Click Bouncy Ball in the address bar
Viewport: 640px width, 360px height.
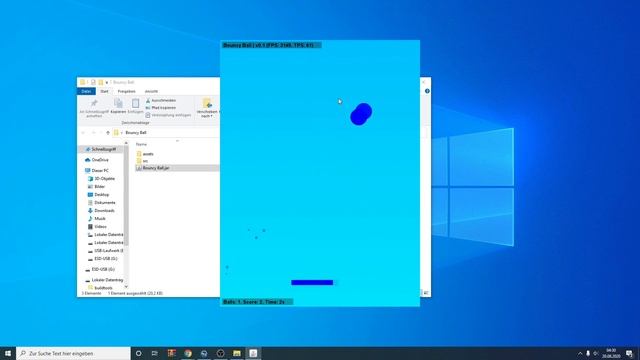[x=136, y=133]
